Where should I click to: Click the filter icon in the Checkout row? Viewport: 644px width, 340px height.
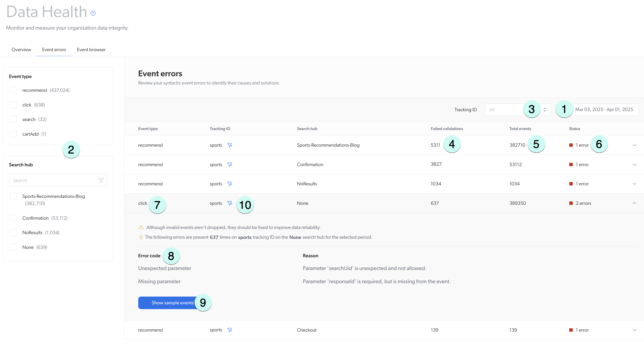pos(230,330)
